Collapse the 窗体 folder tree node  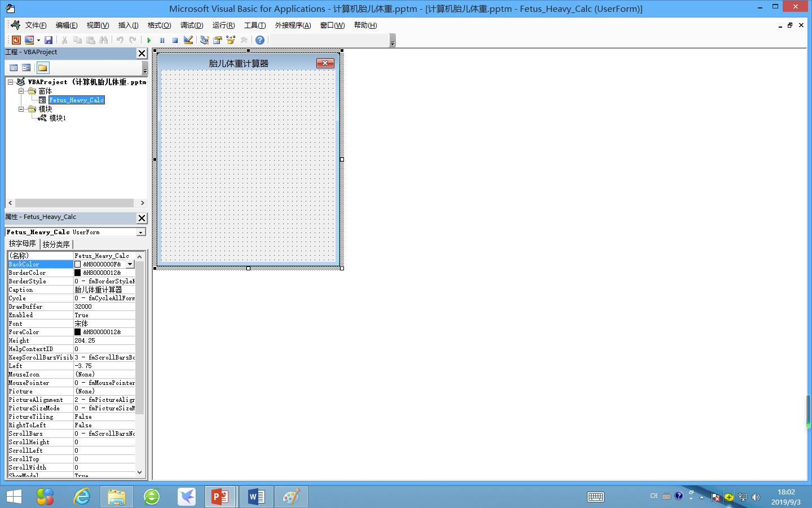click(x=21, y=91)
